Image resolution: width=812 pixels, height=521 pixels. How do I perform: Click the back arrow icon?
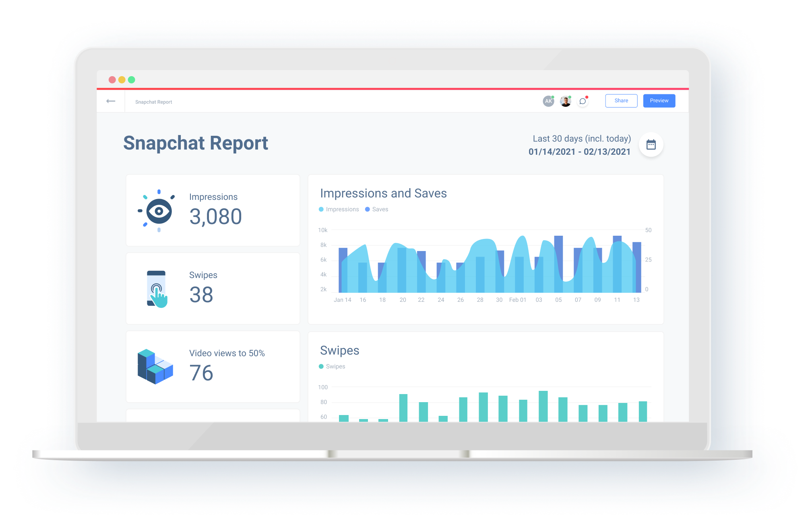click(x=111, y=101)
